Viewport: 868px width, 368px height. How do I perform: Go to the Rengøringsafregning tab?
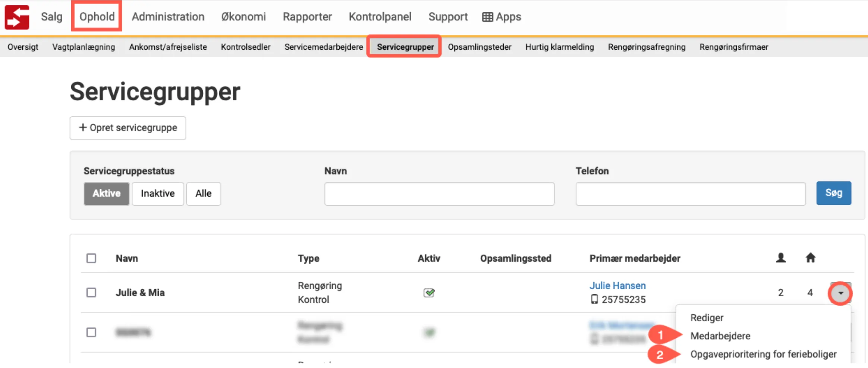647,47
